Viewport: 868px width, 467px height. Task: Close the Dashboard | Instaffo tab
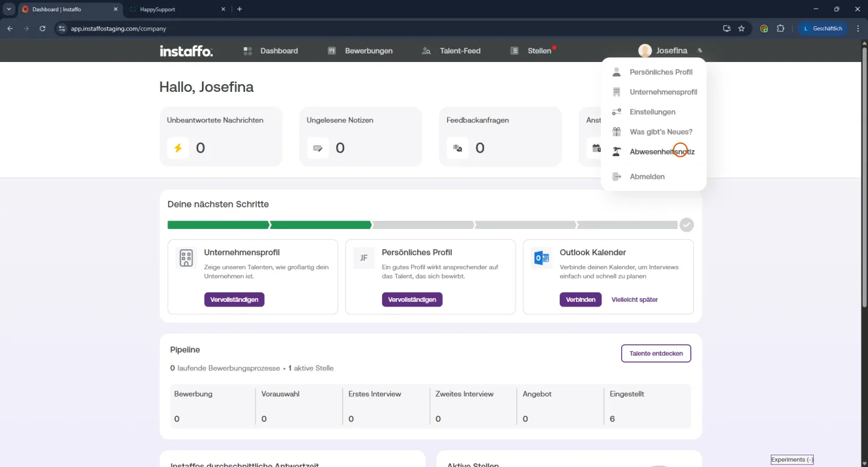pyautogui.click(x=116, y=9)
